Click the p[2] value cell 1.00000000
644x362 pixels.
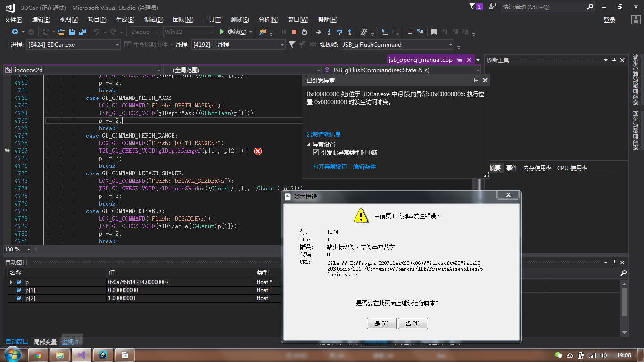click(x=181, y=298)
